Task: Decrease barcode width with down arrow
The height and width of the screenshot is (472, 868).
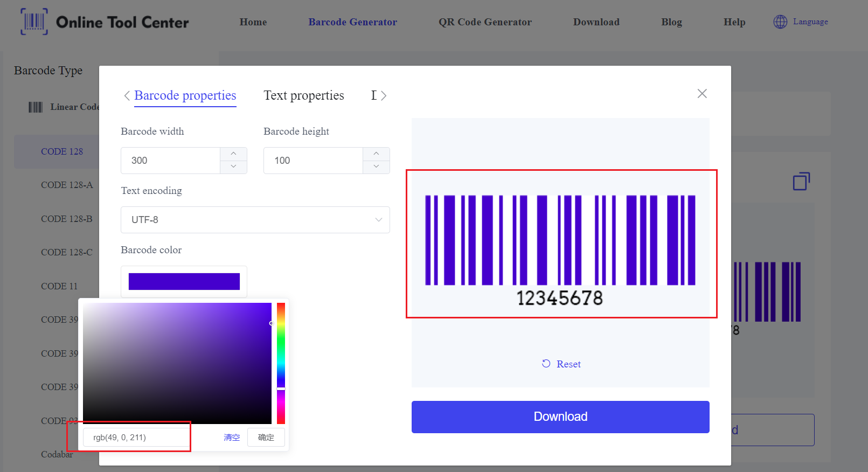Action: click(233, 166)
